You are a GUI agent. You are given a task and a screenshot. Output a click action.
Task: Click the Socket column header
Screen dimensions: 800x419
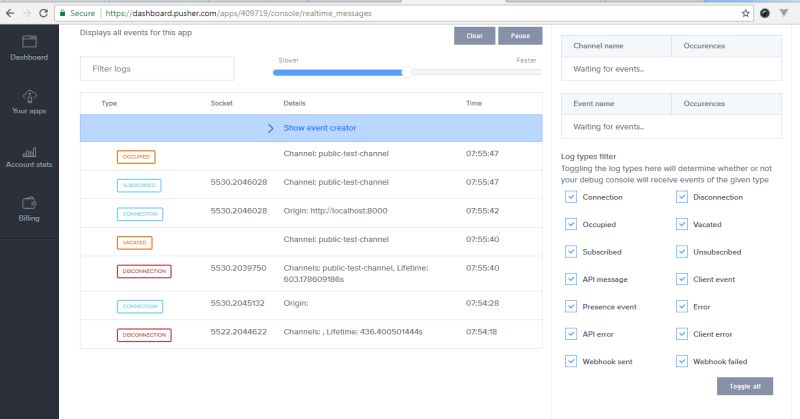(221, 103)
